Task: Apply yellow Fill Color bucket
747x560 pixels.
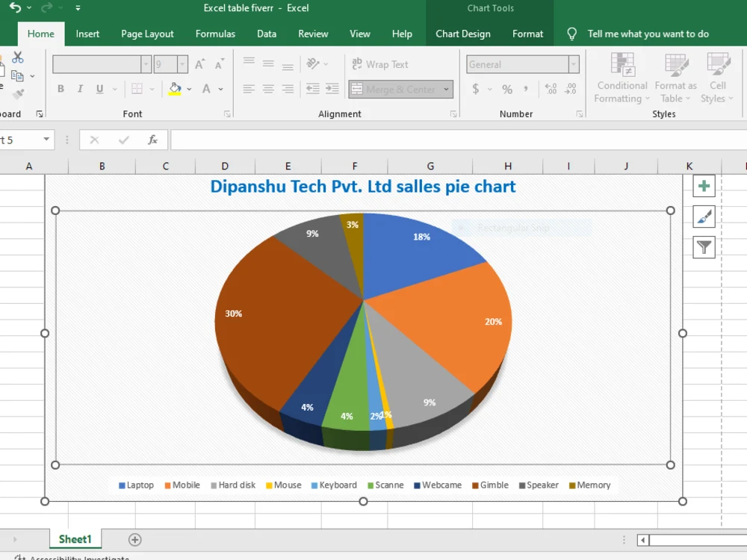Action: click(175, 89)
